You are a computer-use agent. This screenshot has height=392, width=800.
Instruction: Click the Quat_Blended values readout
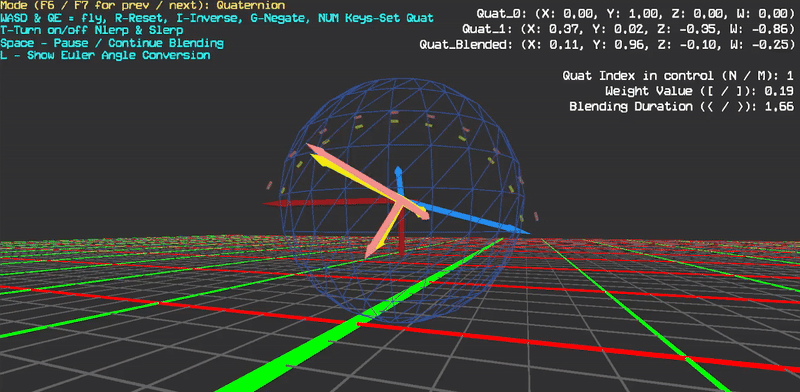click(607, 44)
